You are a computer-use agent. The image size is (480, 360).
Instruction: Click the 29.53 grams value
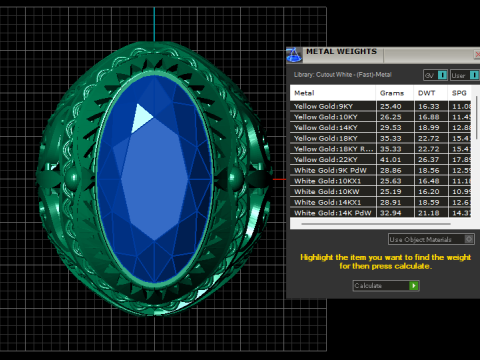(x=391, y=128)
